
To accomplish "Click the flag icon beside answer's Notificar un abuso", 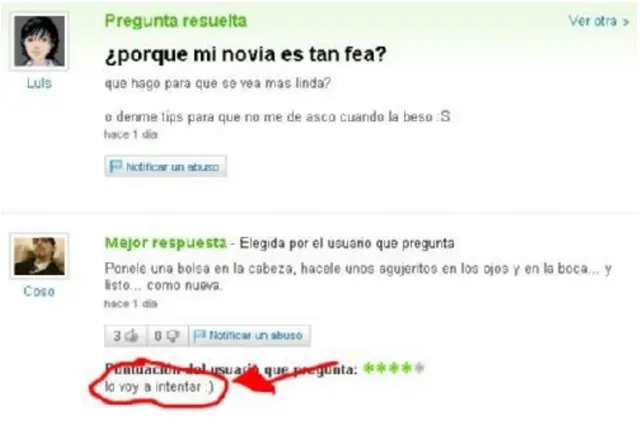I will point(199,335).
